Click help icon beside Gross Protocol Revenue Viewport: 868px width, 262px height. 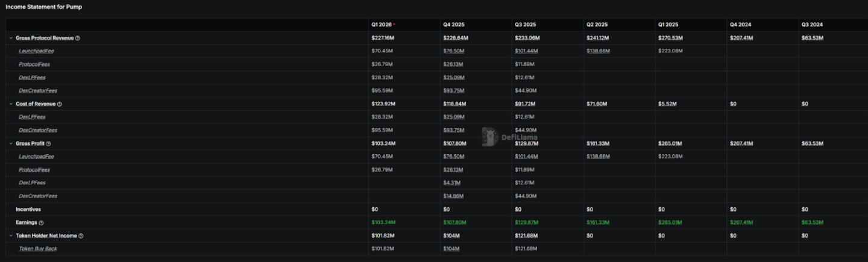[x=78, y=38]
